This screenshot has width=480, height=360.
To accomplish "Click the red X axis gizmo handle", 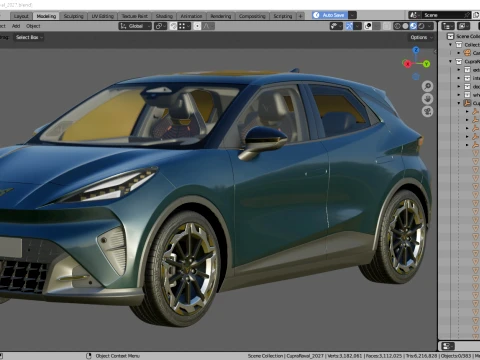I will click(407, 64).
